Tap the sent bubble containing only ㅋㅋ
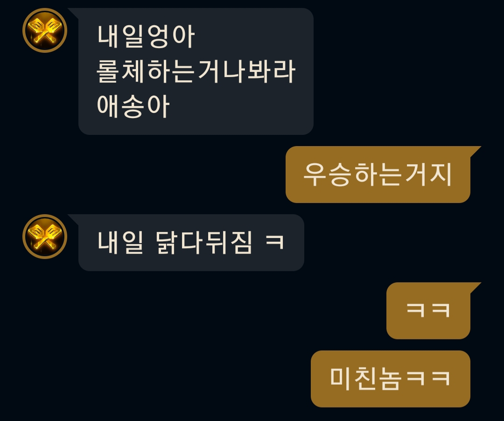Image resolution: width=504 pixels, height=421 pixels. coord(428,311)
